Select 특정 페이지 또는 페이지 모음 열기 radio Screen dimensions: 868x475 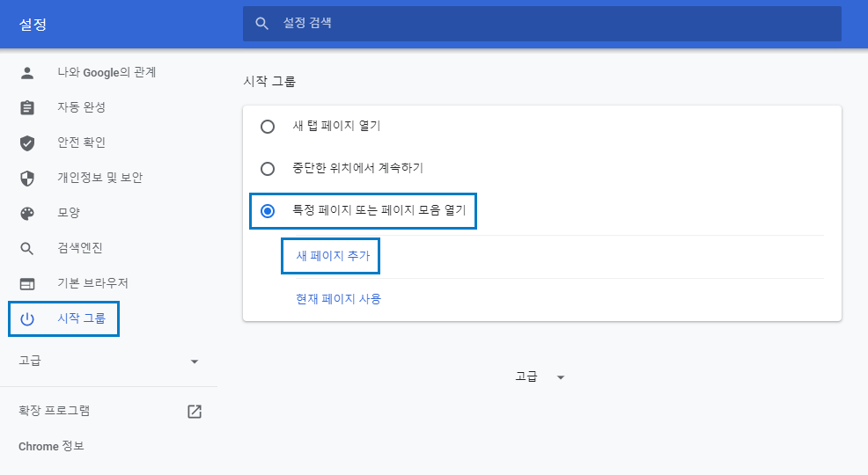[x=268, y=211]
